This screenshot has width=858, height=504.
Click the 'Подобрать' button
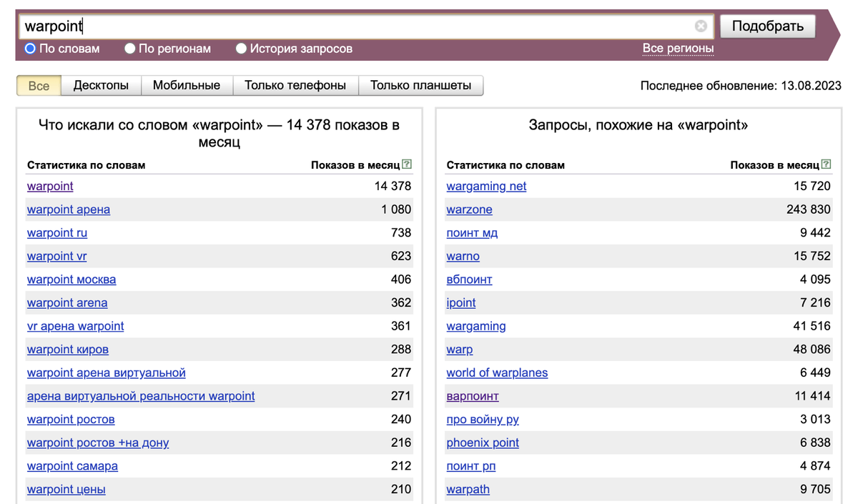(x=767, y=26)
